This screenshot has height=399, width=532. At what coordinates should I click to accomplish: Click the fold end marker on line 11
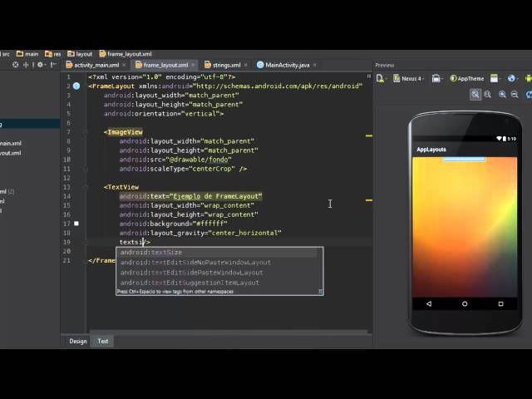tap(85, 169)
